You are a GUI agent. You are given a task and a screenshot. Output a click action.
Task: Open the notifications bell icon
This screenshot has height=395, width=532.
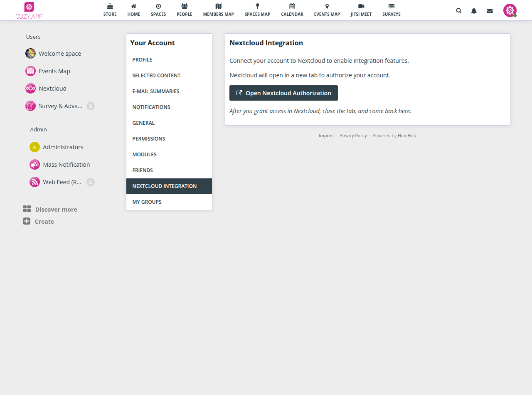pos(474,11)
